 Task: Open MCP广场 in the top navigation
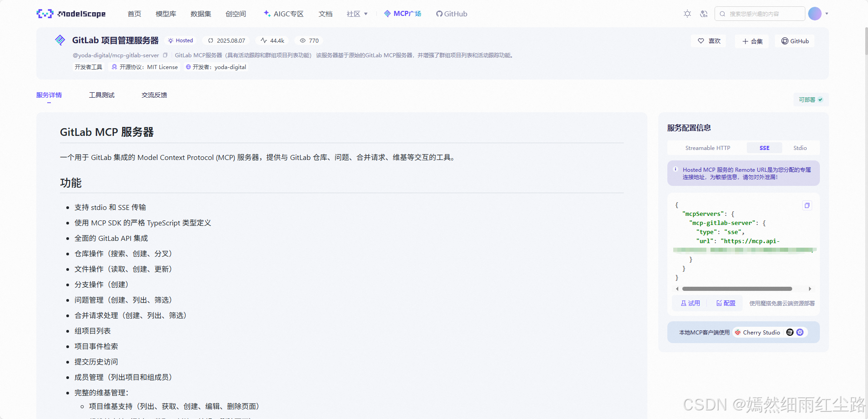[403, 14]
